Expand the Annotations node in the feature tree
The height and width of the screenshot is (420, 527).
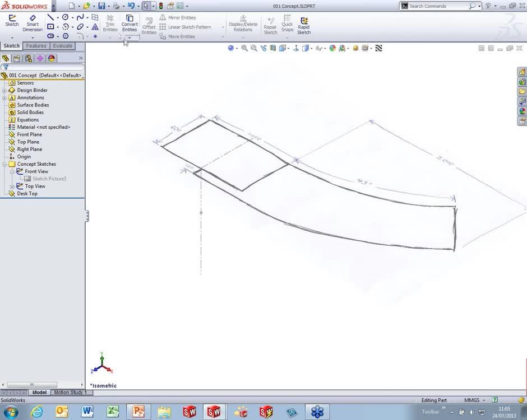click(x=4, y=97)
